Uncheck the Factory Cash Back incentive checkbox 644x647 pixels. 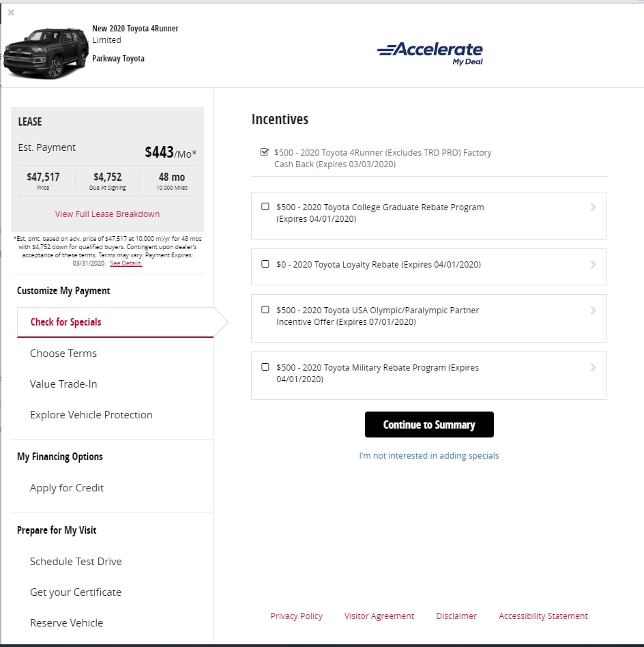[265, 152]
